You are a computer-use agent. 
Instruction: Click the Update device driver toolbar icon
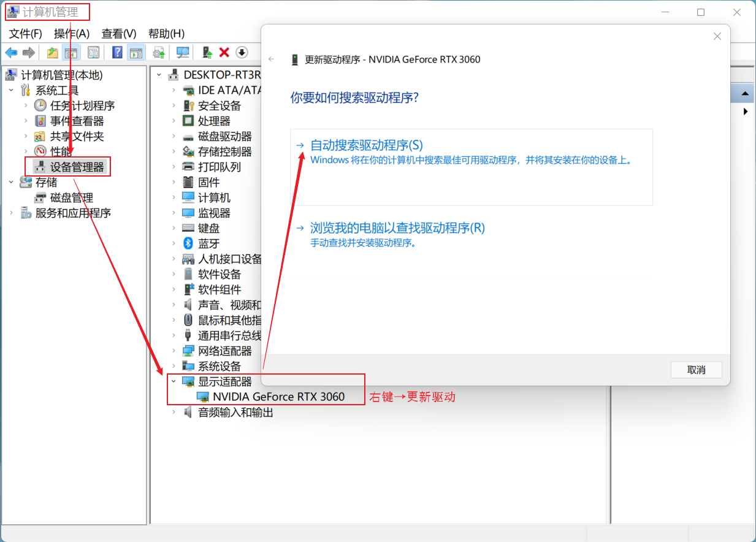point(207,53)
